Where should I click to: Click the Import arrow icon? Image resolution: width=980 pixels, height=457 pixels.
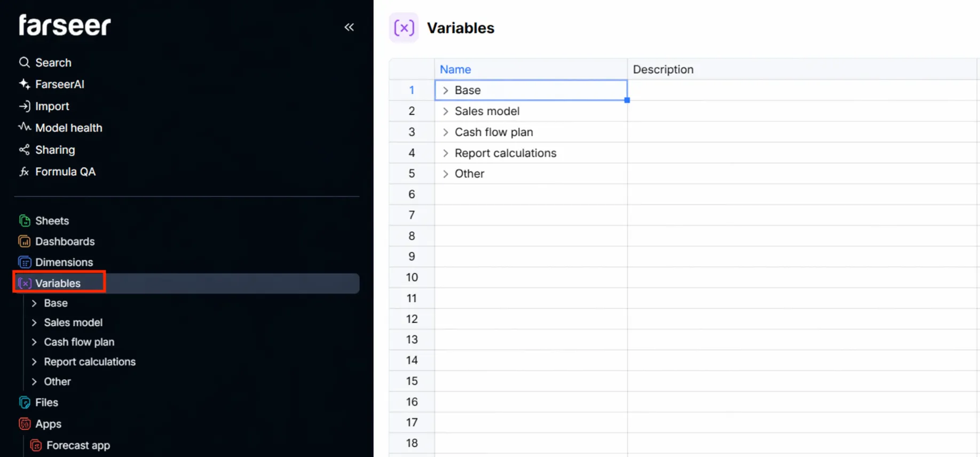click(x=24, y=106)
